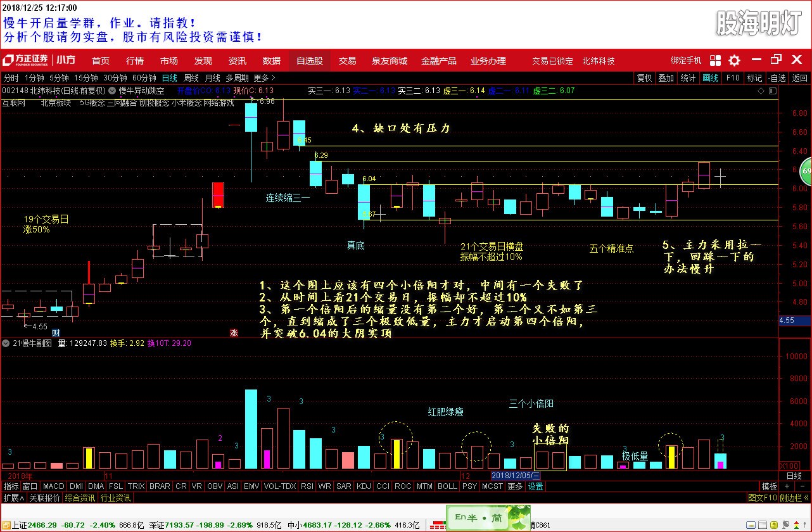The width and height of the screenshot is (812, 532).
Task: Open the 更多 periods dropdown
Action: tap(264, 78)
